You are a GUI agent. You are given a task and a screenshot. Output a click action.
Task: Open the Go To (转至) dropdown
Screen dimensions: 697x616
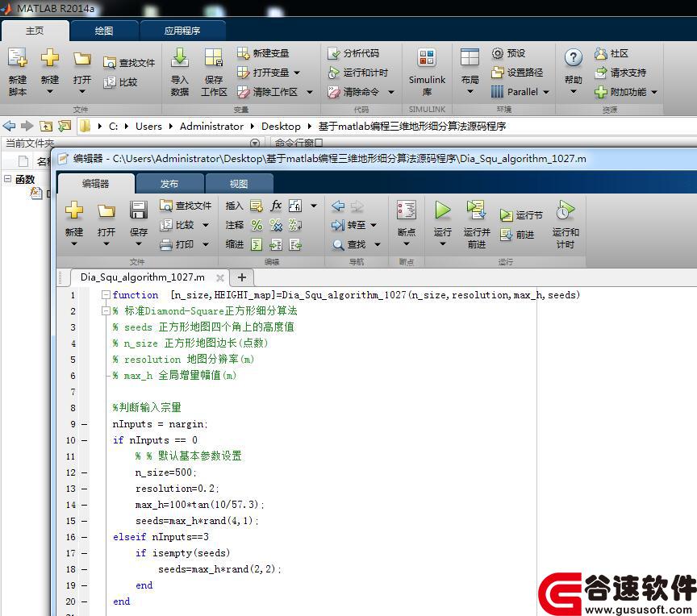374,225
